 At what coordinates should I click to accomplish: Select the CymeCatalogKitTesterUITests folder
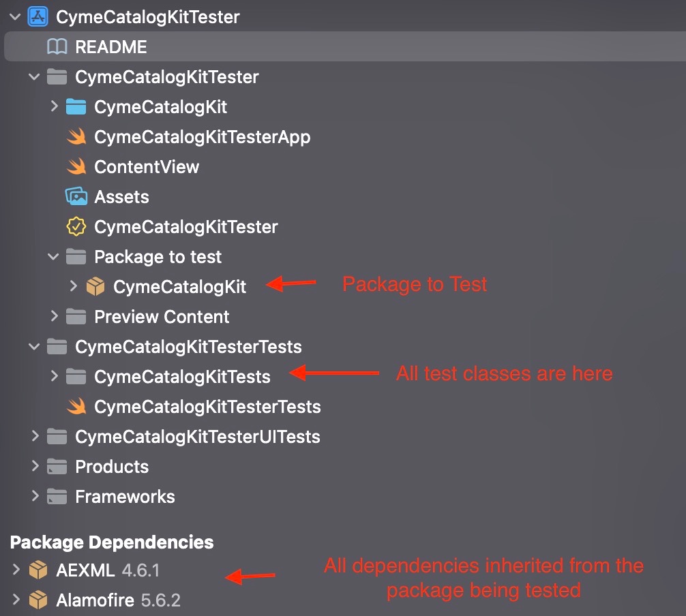tap(197, 437)
